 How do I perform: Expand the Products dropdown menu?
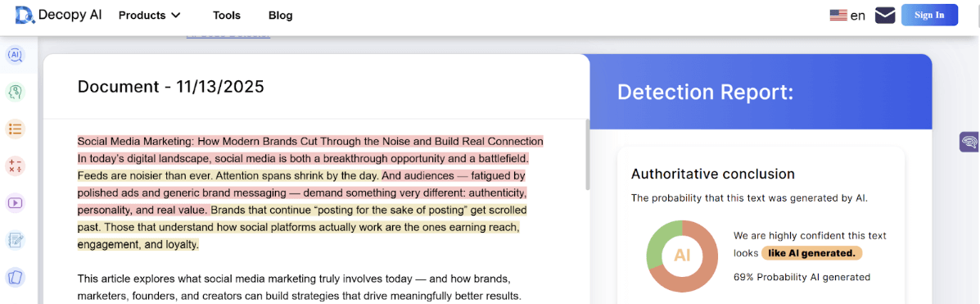[x=149, y=15]
